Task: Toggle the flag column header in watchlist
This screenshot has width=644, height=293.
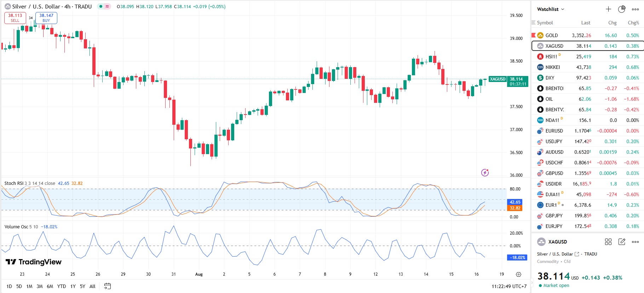Action: tap(534, 23)
